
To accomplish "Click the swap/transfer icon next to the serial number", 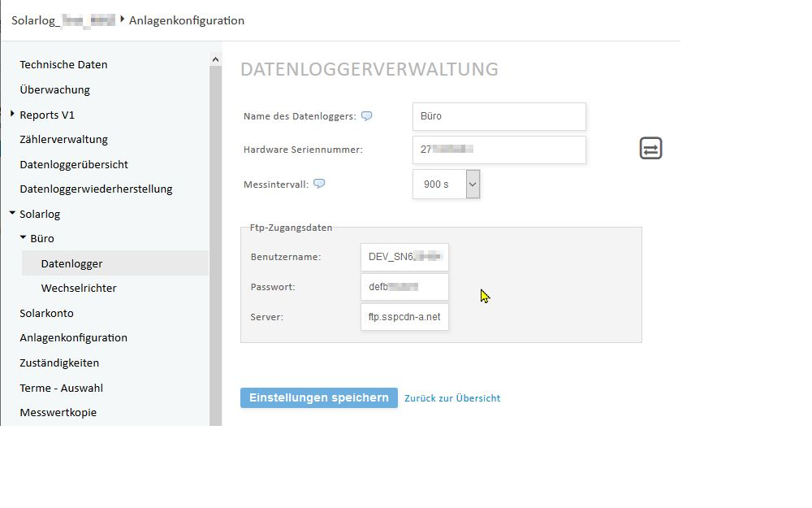I will (x=650, y=148).
